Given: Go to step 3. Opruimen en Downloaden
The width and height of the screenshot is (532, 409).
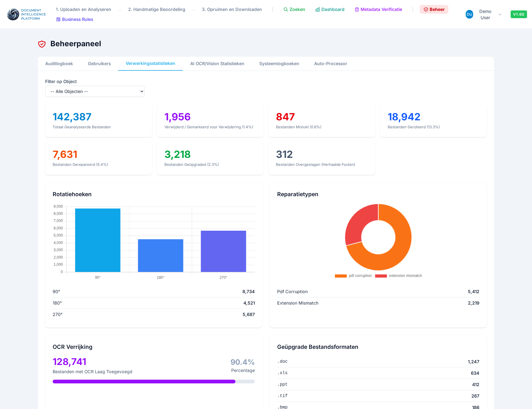Looking at the screenshot, I should click(x=232, y=9).
